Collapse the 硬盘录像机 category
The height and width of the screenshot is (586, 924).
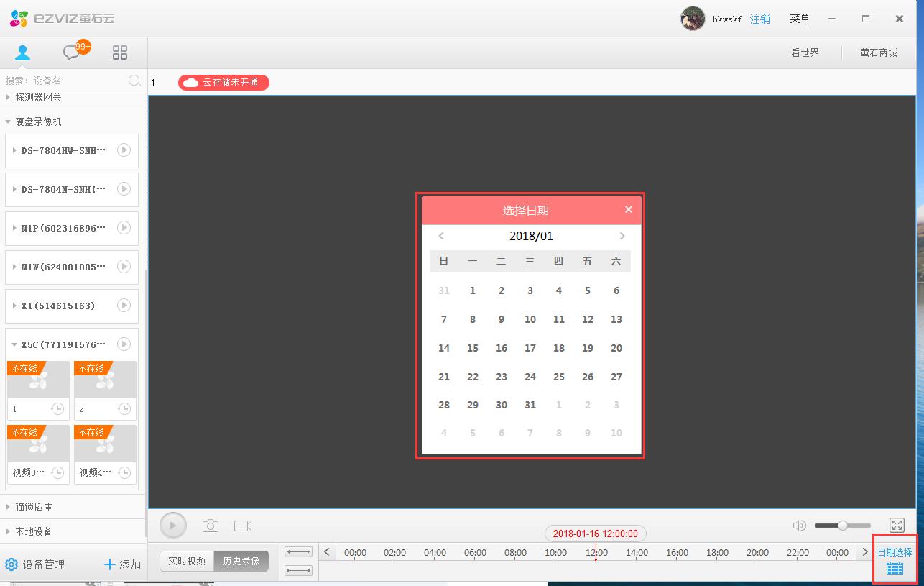[x=8, y=122]
